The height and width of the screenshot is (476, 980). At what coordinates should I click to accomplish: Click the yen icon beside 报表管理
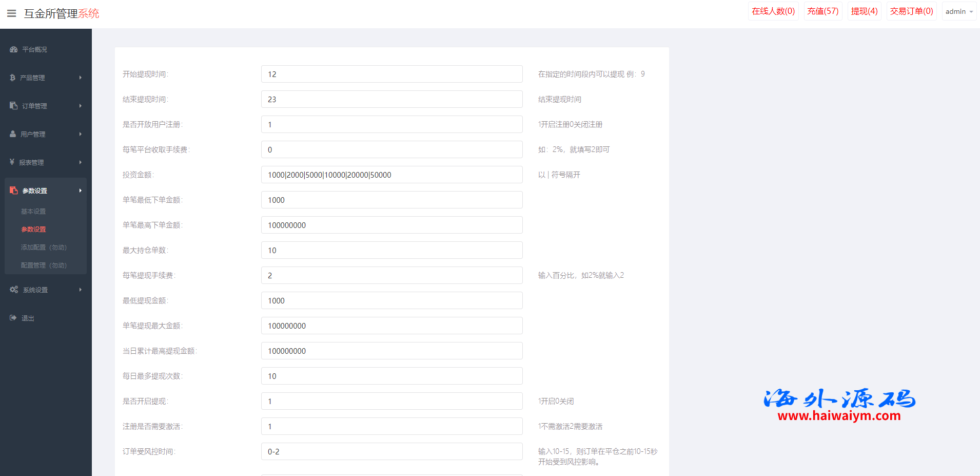[x=12, y=162]
